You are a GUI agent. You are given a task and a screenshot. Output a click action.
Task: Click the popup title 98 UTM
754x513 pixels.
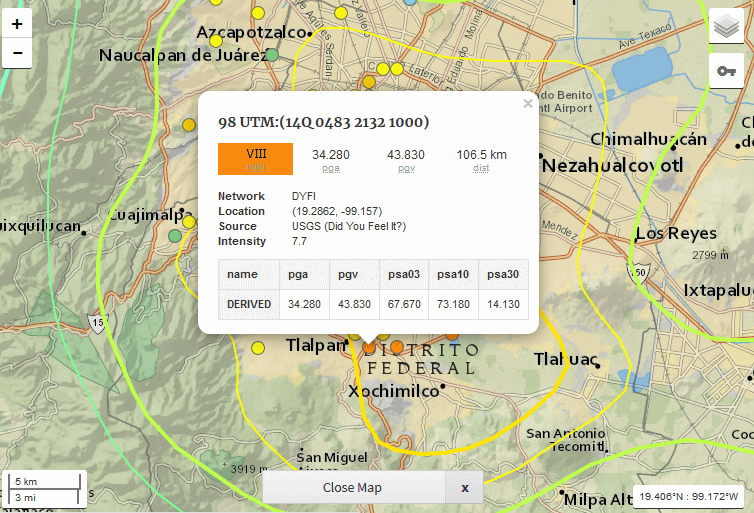[x=324, y=122]
